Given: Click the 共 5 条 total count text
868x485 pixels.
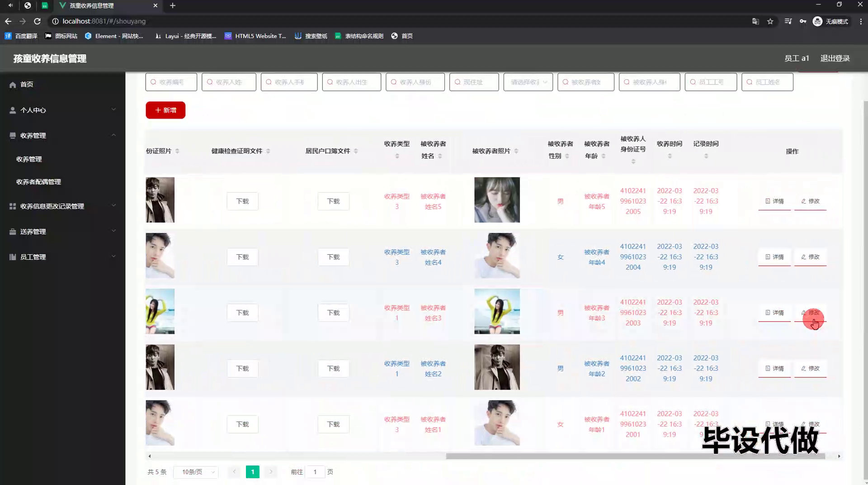Looking at the screenshot, I should (157, 472).
